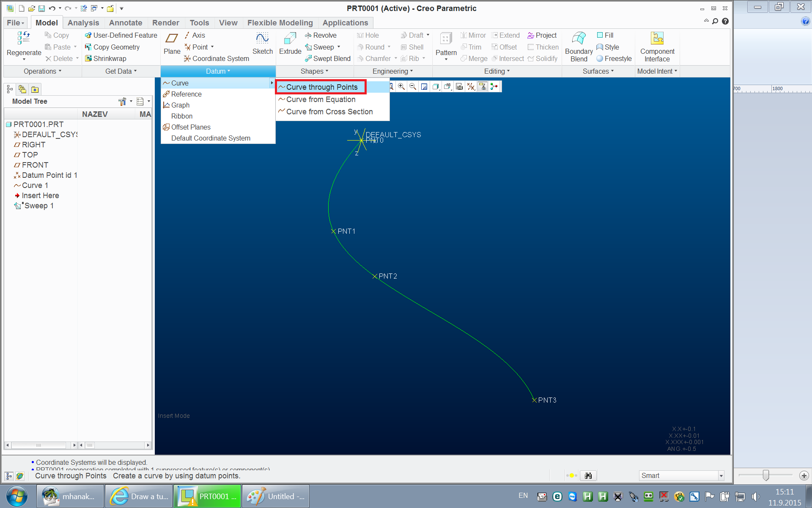
Task: Click the Windows switcher icon in quick access
Action: (94, 8)
